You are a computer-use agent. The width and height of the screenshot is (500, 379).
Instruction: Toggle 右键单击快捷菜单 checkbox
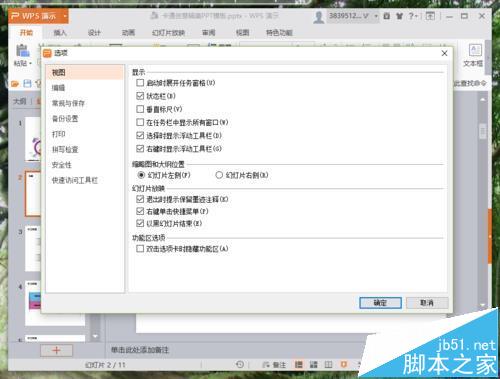pos(140,211)
